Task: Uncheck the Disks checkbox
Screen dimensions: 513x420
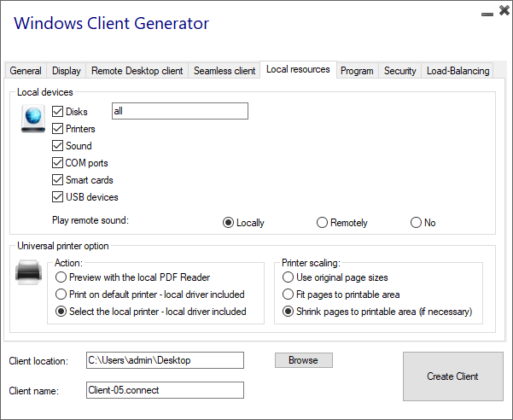Action: [x=58, y=112]
